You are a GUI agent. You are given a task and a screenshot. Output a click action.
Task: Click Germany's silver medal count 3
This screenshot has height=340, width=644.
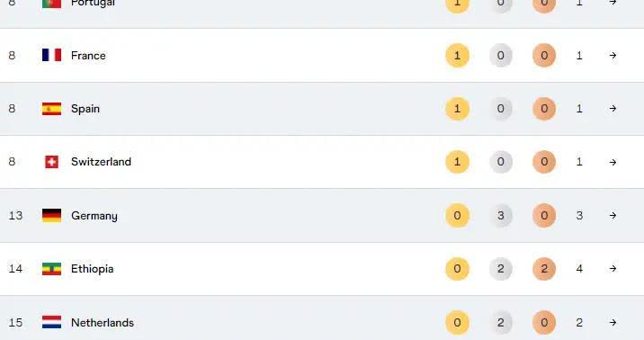[x=501, y=215]
